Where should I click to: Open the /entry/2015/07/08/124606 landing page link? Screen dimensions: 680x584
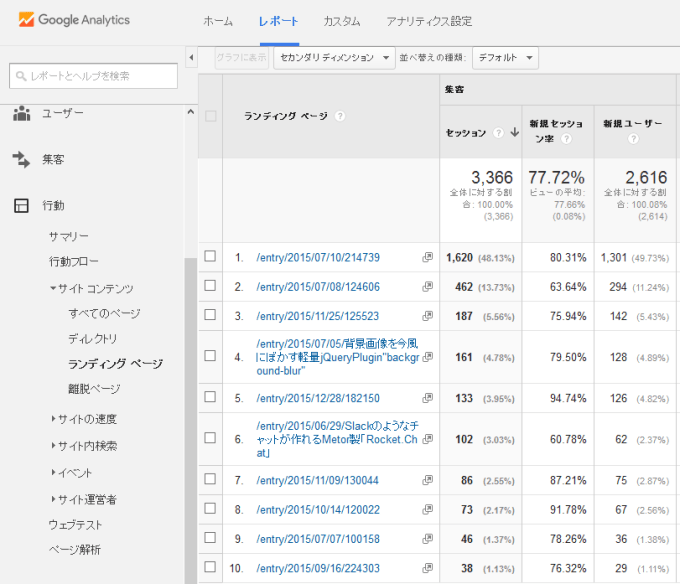pos(318,287)
